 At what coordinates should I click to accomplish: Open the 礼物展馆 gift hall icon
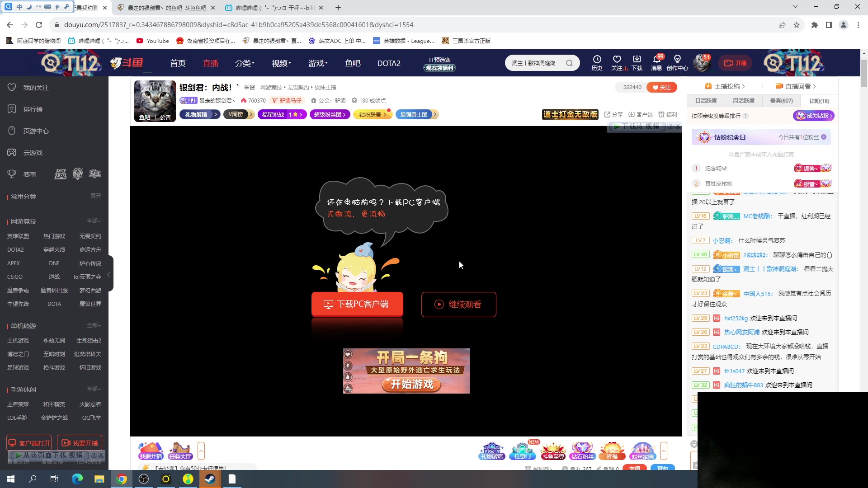coord(491,450)
